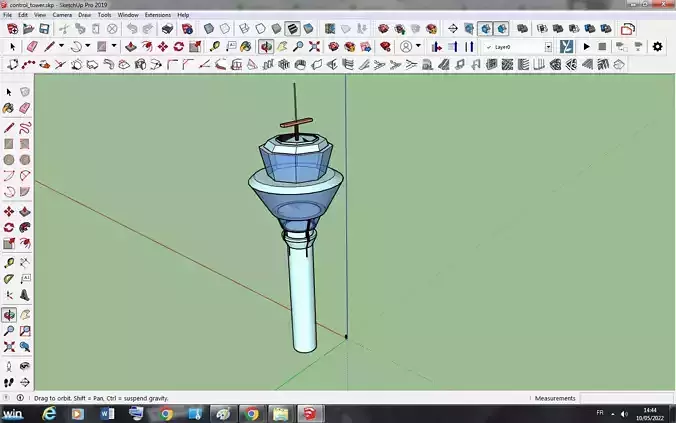
Task: Click the grey Stop button
Action: [602, 47]
